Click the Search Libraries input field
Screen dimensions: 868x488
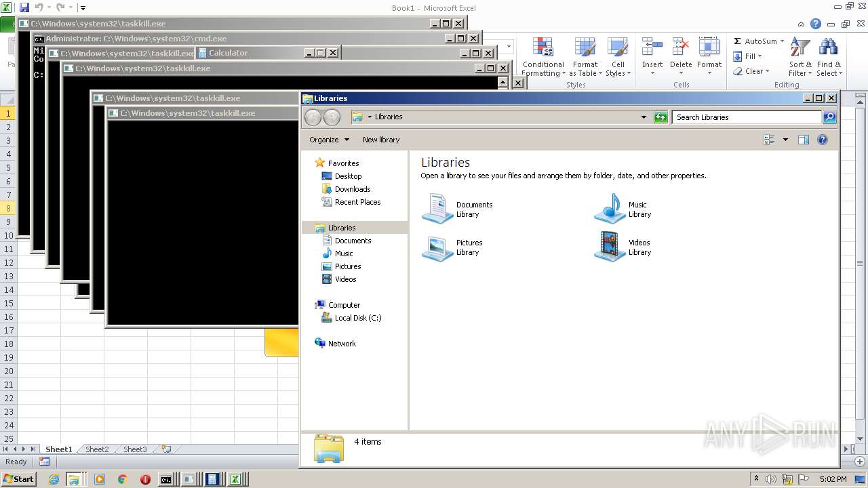(x=747, y=117)
